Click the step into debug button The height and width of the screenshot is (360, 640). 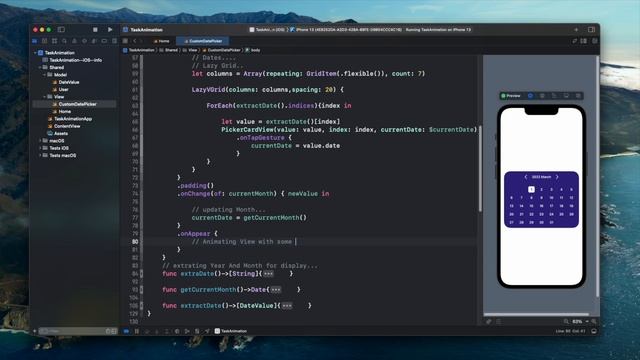click(x=157, y=331)
